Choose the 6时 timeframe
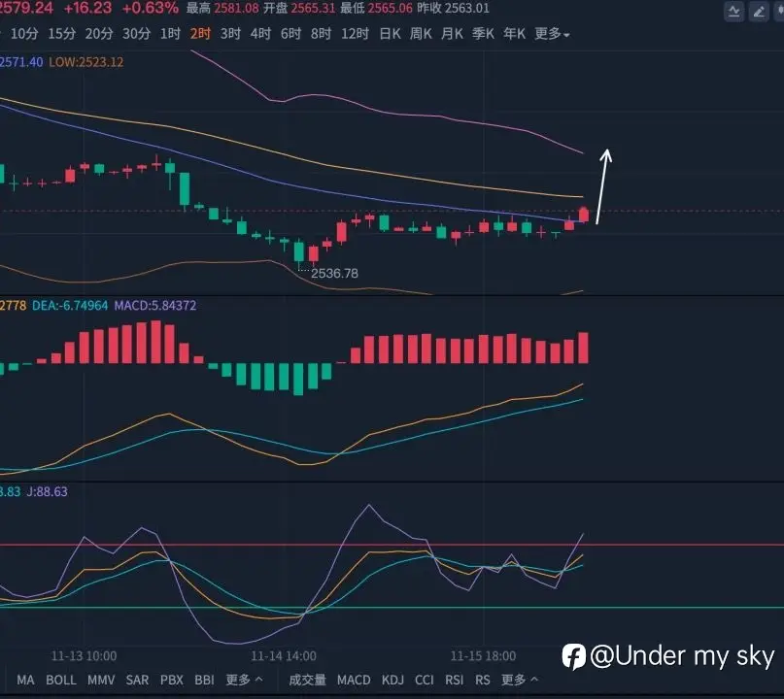Viewport: 784px width, 699px height. tap(290, 34)
